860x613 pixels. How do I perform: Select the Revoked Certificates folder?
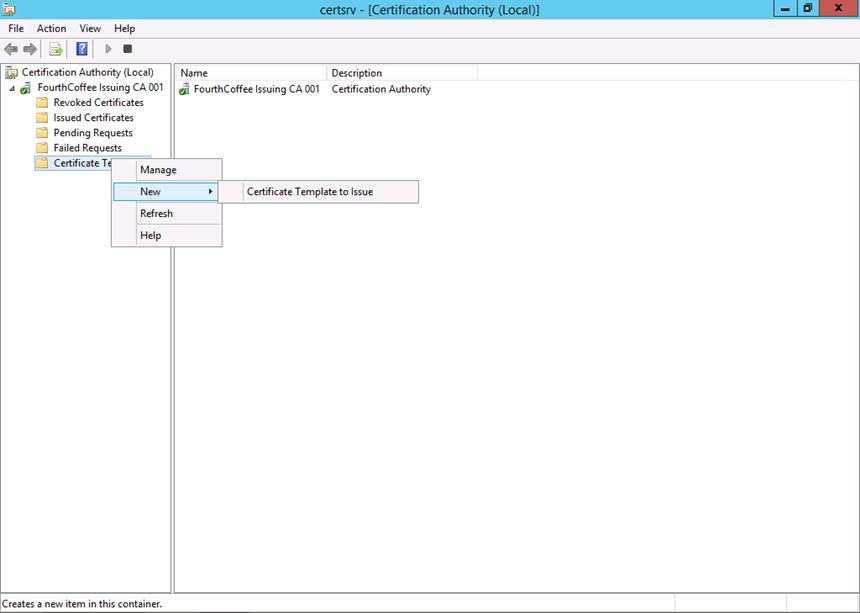(x=98, y=103)
